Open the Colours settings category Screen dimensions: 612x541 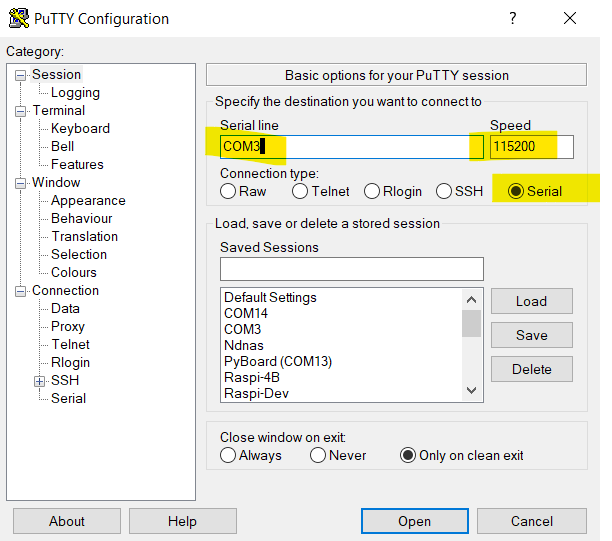pos(74,272)
